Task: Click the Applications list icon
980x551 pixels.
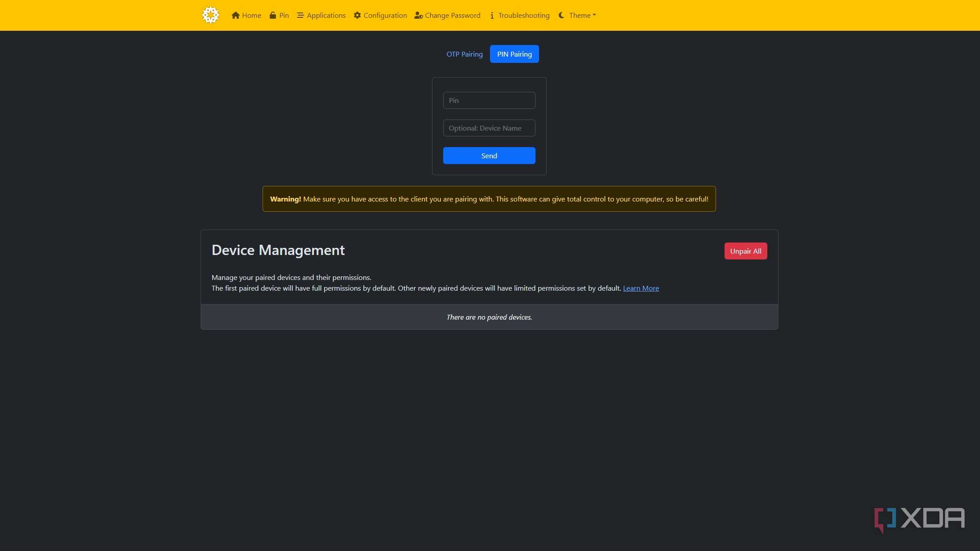Action: (x=301, y=15)
